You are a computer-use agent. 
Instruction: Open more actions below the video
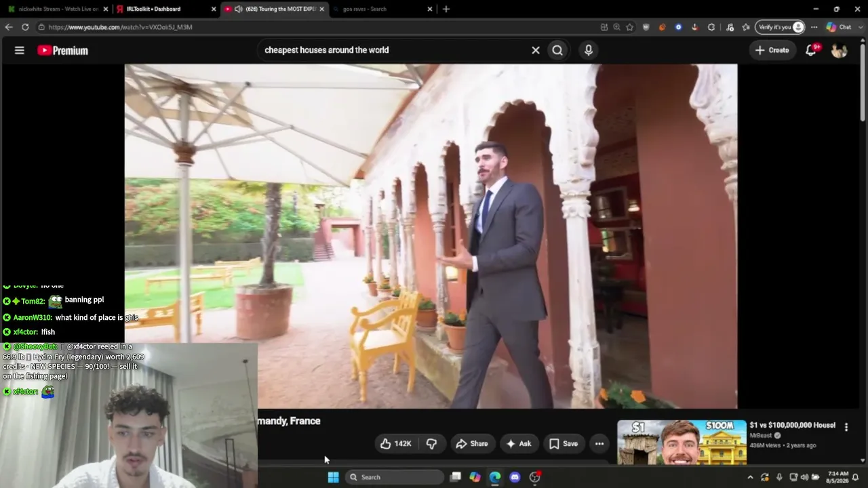click(599, 444)
